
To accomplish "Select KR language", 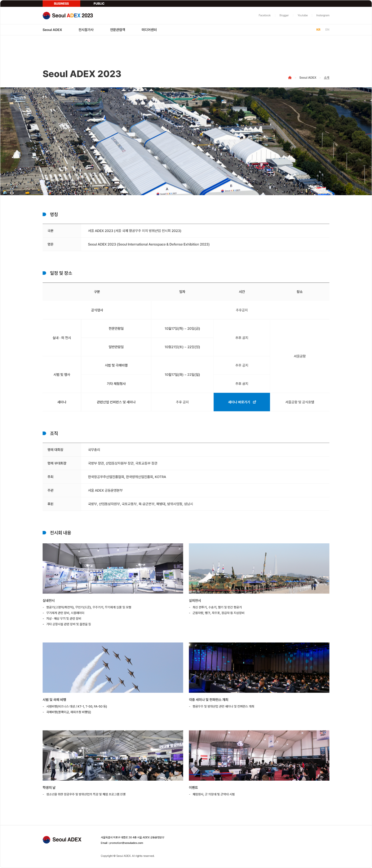I will (x=318, y=30).
